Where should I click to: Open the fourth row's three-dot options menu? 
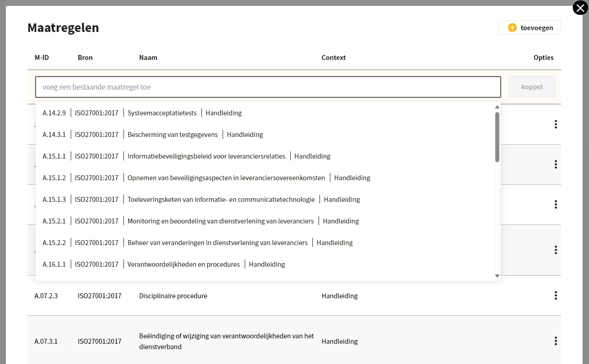coord(556,250)
